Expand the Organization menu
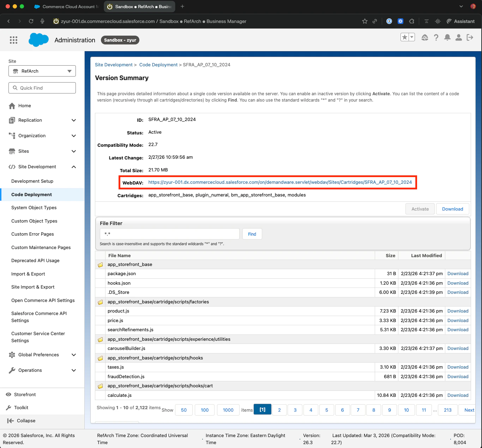Image resolution: width=482 pixels, height=448 pixels. point(74,136)
